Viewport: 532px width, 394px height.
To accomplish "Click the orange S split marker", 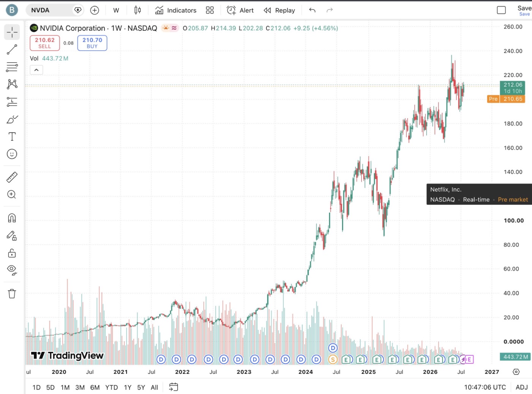I will (333, 359).
